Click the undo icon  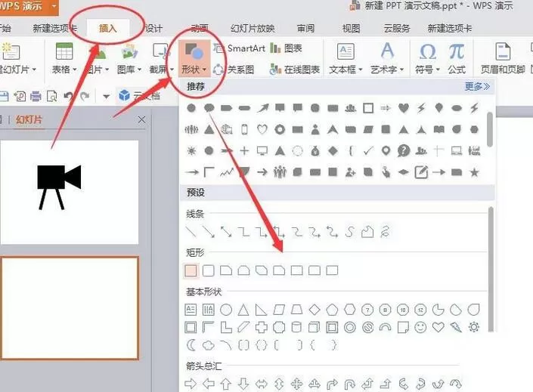pos(69,97)
